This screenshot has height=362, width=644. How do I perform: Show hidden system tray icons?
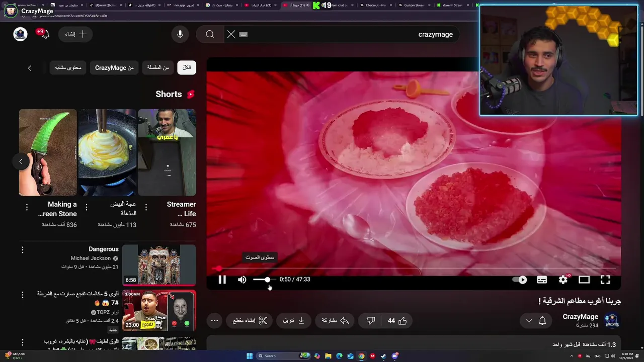coord(572,356)
